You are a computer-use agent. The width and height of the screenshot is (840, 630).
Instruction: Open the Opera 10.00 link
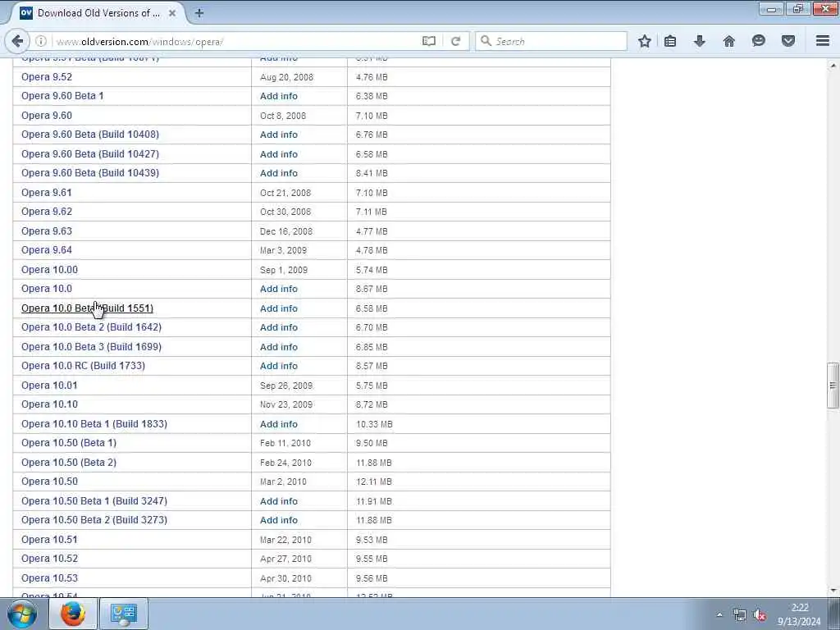tap(49, 269)
